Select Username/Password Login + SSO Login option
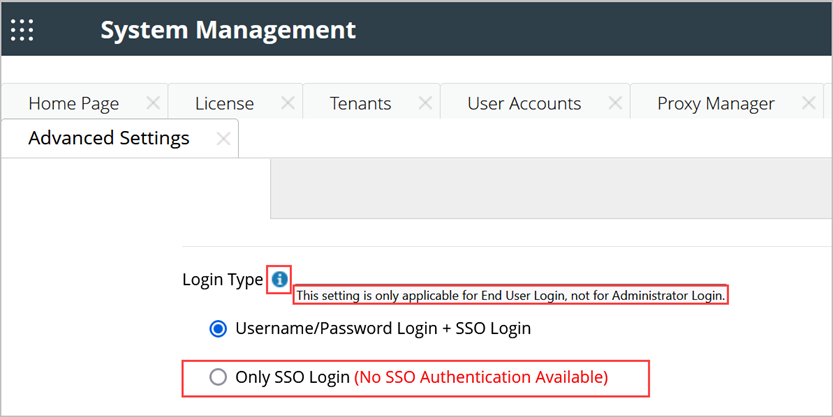The image size is (833, 417). (216, 328)
